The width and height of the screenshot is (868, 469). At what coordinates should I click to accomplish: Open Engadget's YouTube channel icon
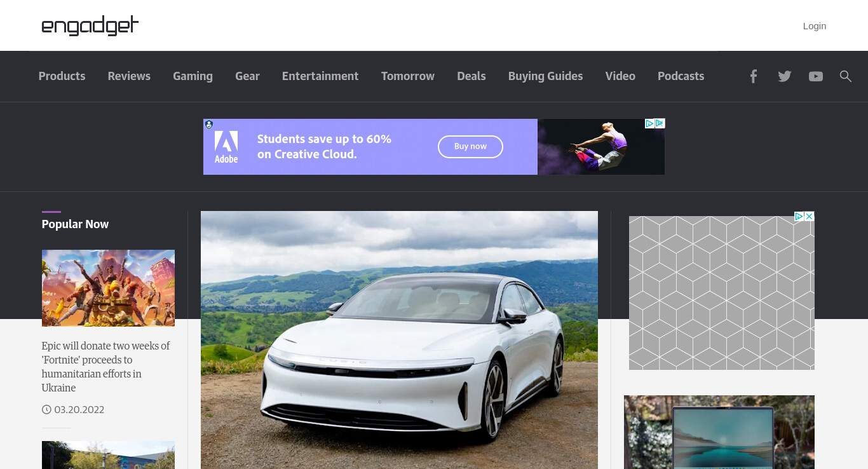(x=816, y=76)
